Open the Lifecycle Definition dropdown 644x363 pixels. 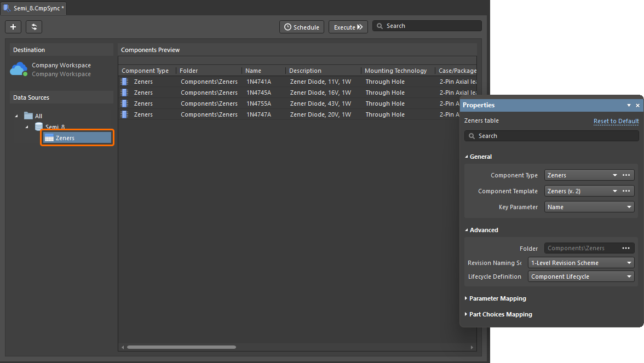(x=580, y=276)
